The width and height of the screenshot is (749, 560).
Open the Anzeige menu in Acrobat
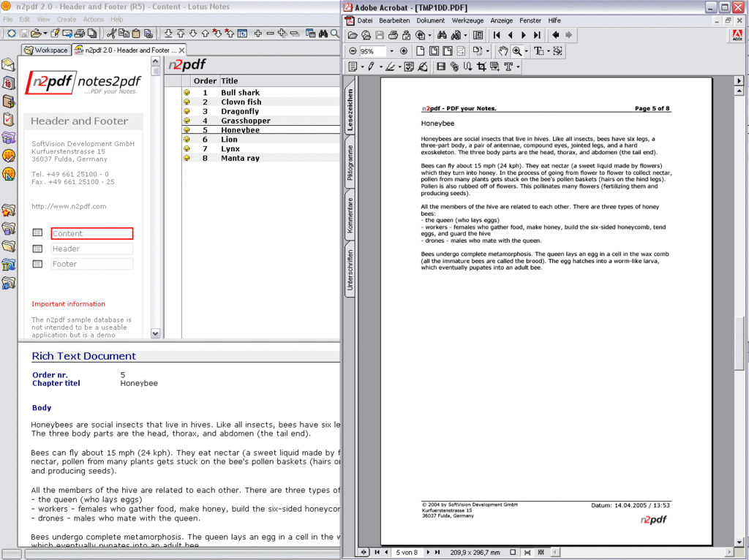[501, 20]
